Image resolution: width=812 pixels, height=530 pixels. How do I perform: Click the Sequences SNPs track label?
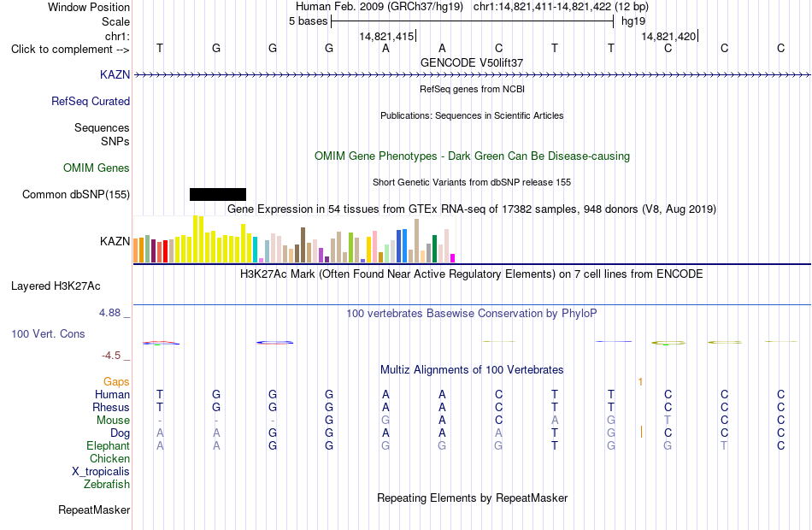(102, 134)
